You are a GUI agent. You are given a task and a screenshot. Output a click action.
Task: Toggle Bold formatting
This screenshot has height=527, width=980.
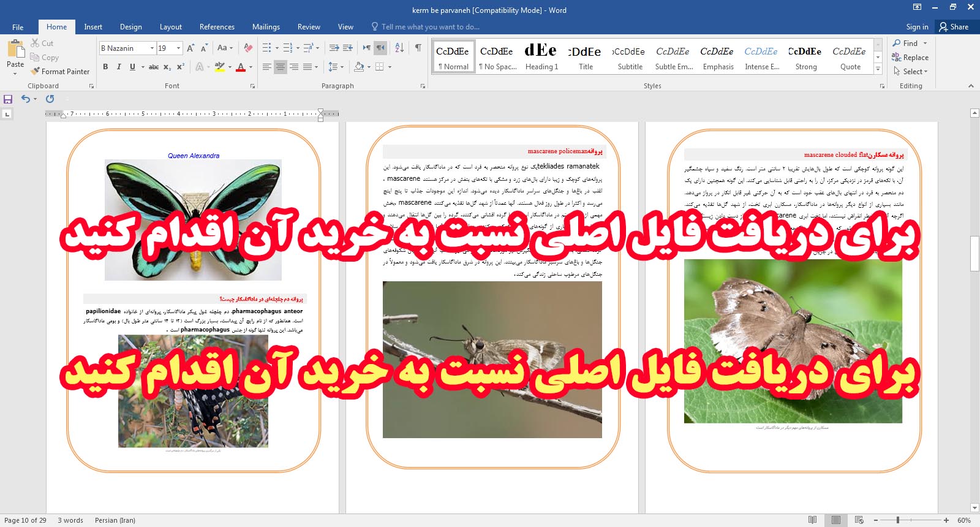pyautogui.click(x=105, y=67)
